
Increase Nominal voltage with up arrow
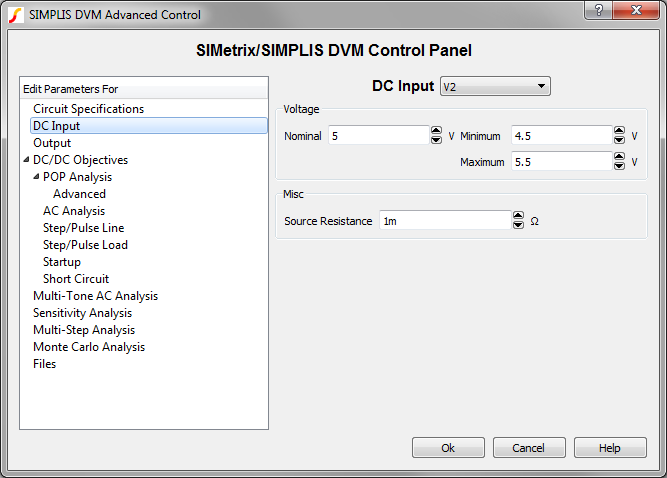point(436,131)
